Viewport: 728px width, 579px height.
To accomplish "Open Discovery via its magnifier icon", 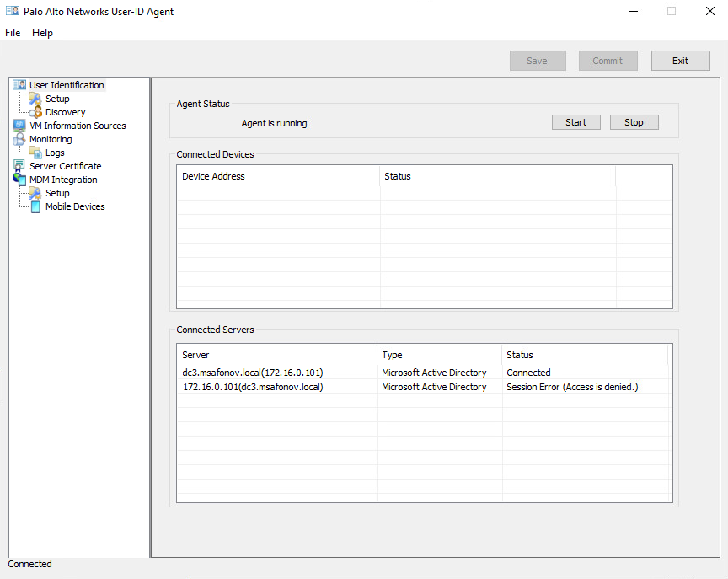I will point(35,112).
